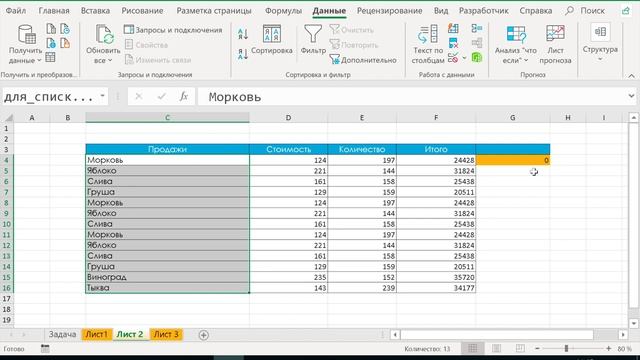Select column D header
640x360 pixels.
click(x=288, y=118)
